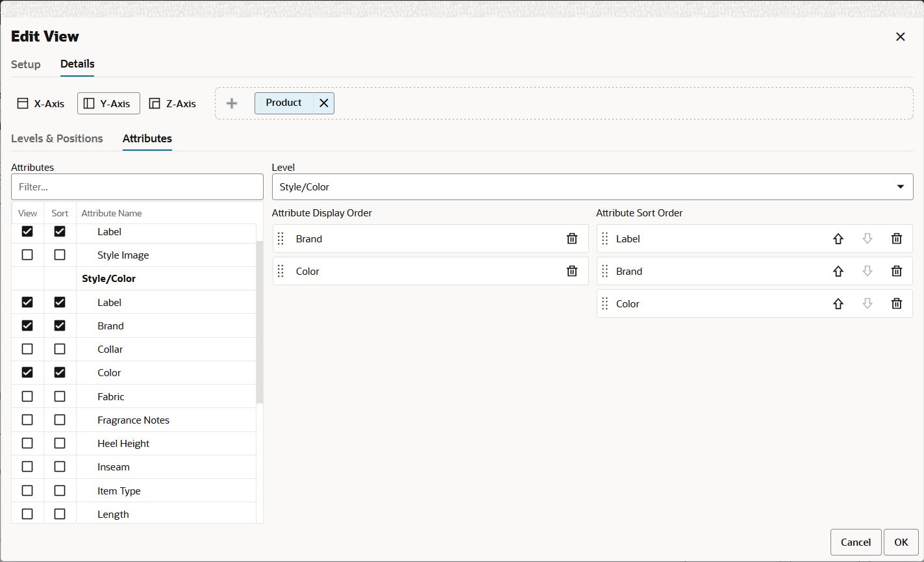Check Sort checkbox for Length
Image resolution: width=924 pixels, height=562 pixels.
[60, 514]
